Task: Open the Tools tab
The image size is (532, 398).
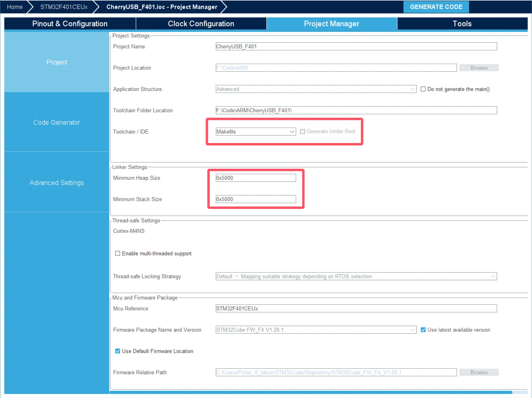Action: coord(462,24)
